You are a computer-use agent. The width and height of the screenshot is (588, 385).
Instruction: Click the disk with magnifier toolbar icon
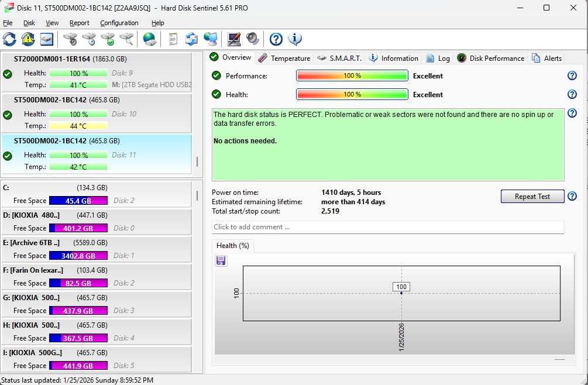(x=126, y=39)
